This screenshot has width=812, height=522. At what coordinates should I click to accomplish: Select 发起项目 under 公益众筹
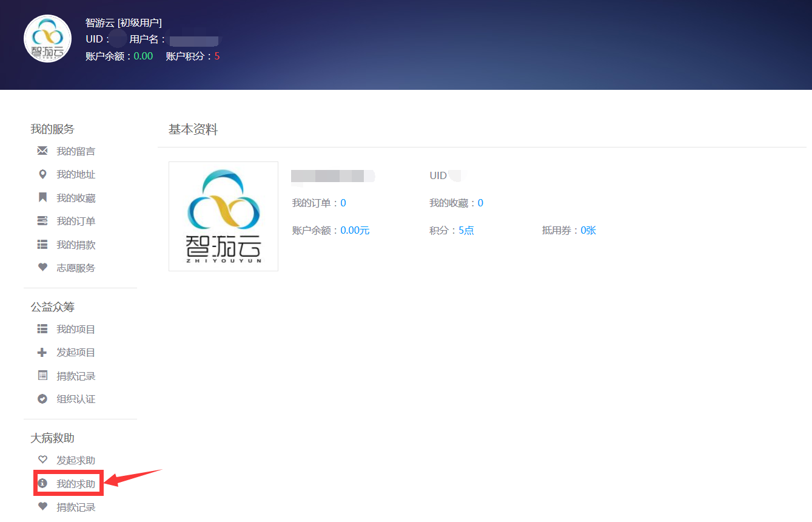coord(76,352)
